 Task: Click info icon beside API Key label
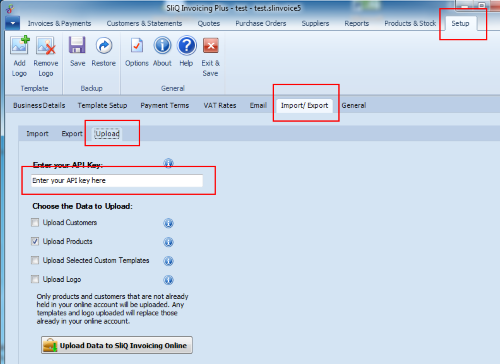pos(168,163)
